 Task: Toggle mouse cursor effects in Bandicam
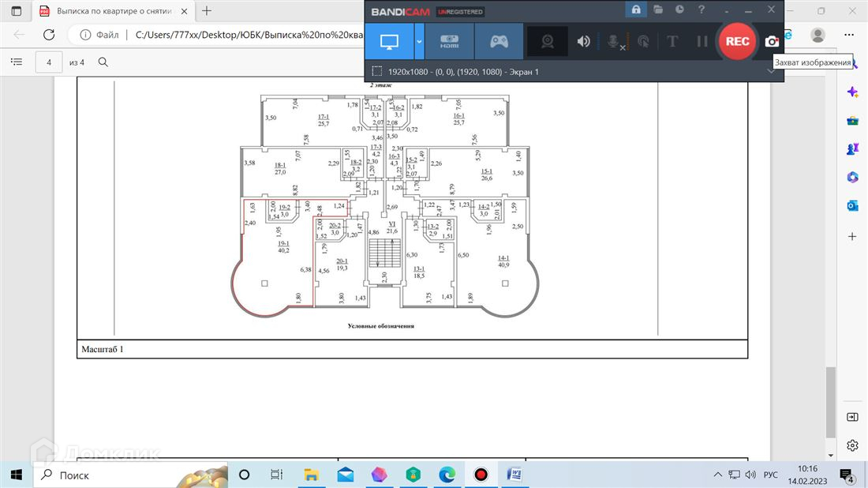(x=643, y=42)
